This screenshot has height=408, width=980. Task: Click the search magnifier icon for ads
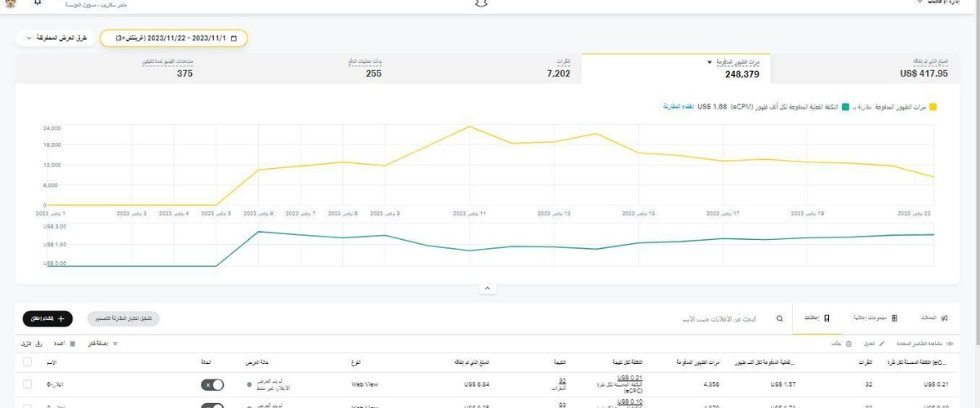[779, 319]
